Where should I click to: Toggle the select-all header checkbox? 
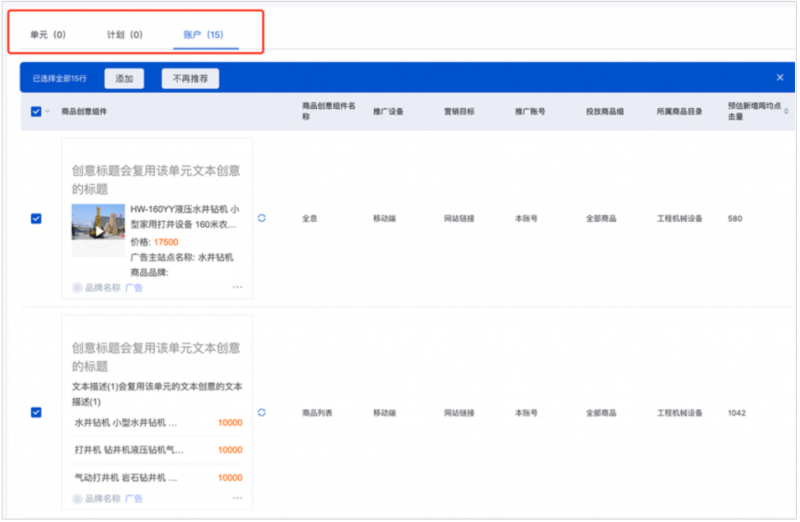click(x=36, y=111)
